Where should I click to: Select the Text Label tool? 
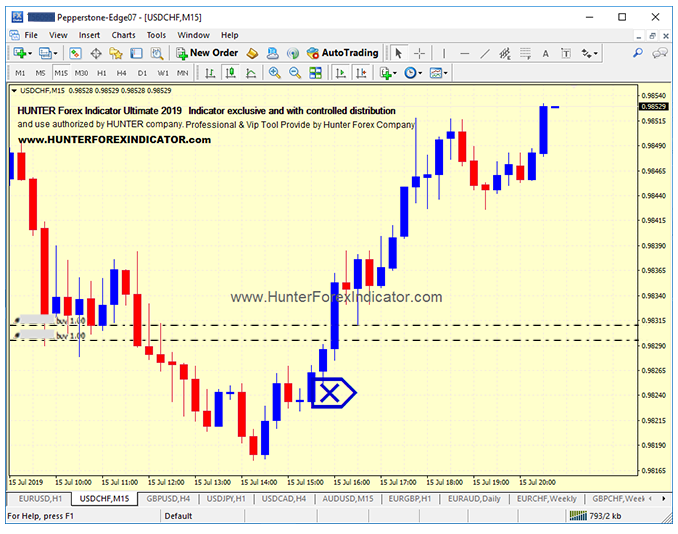(x=566, y=53)
